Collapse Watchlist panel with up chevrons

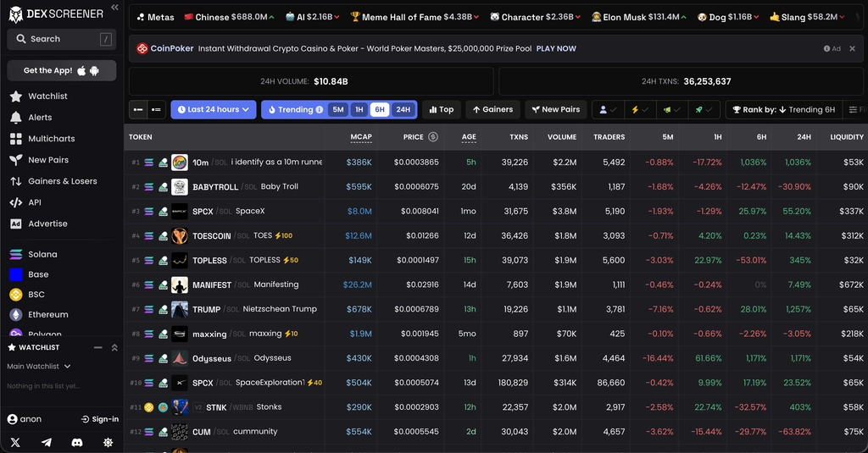114,347
